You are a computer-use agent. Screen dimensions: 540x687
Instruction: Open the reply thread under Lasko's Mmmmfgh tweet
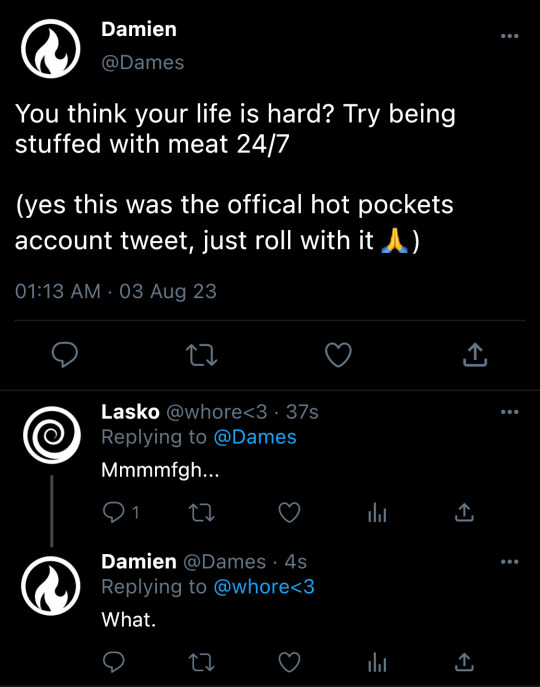[x=121, y=512]
